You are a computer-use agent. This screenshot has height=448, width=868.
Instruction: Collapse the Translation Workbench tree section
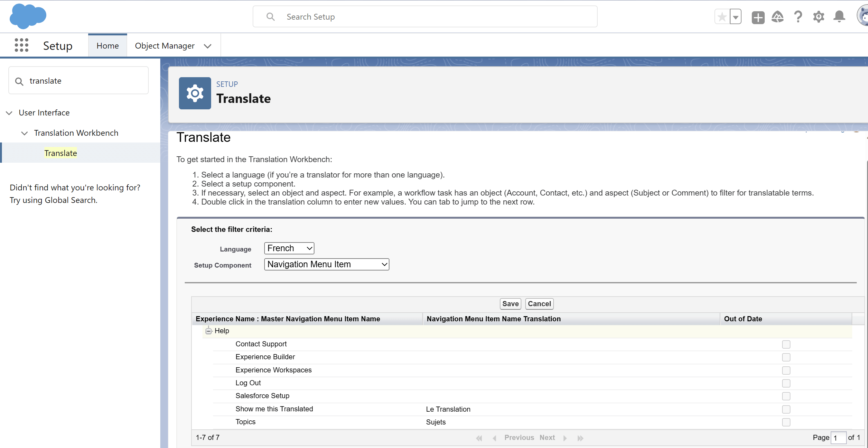24,133
